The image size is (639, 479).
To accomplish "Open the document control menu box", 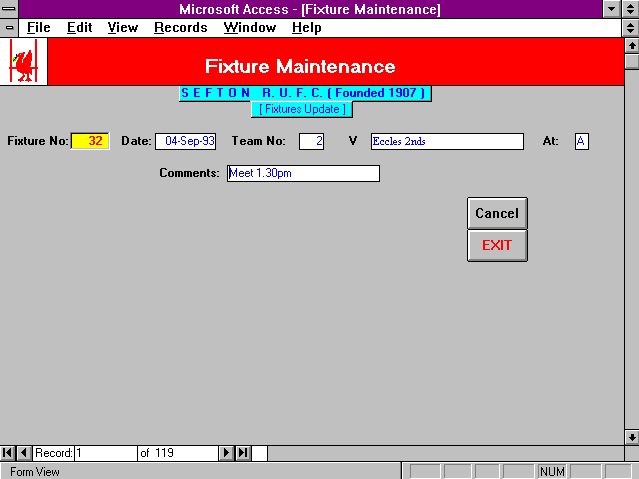I will tap(9, 28).
